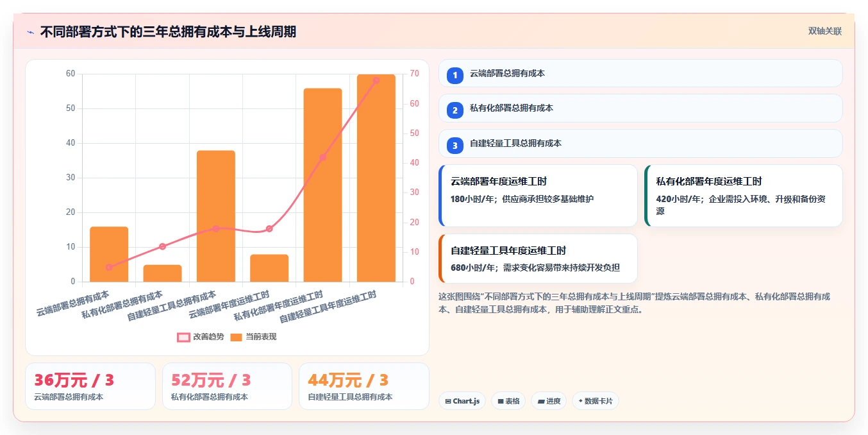Screen dimensions: 868x435
Task: Click the number 1 badge for 云端部署总拥有成本
Action: [455, 75]
